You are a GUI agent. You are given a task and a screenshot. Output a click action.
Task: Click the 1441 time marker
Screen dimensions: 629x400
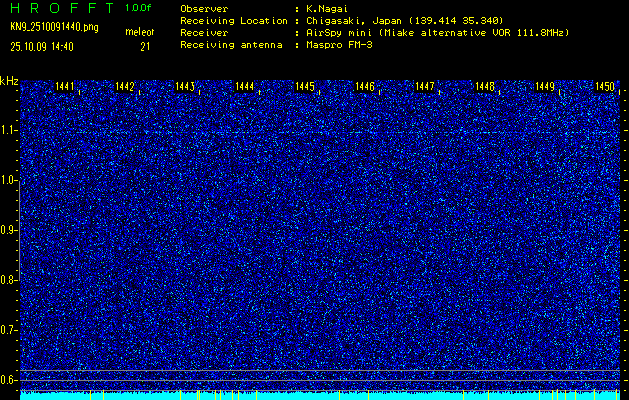point(65,87)
